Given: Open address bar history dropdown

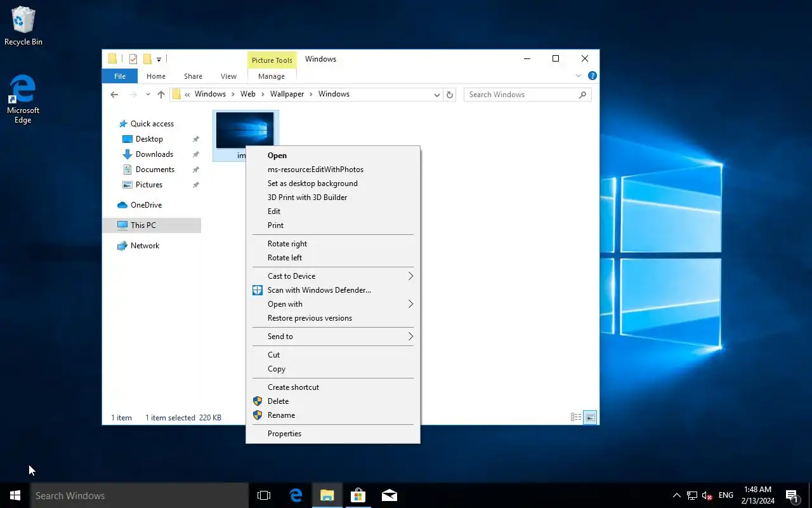Looking at the screenshot, I should [x=436, y=95].
